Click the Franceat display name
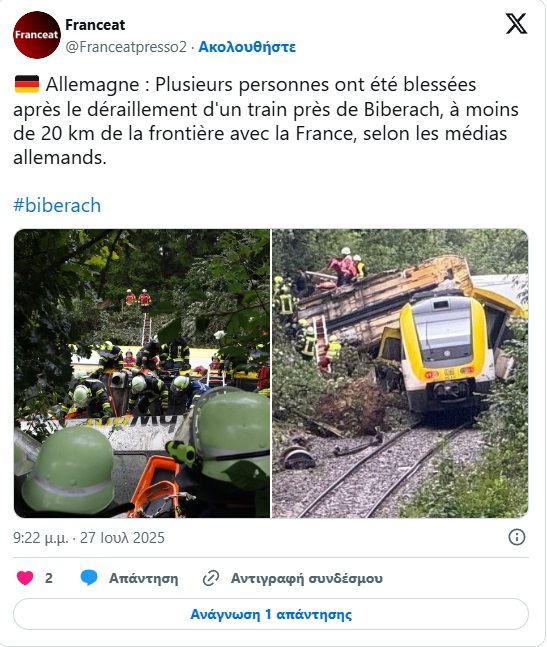The image size is (547, 647). pyautogui.click(x=95, y=25)
